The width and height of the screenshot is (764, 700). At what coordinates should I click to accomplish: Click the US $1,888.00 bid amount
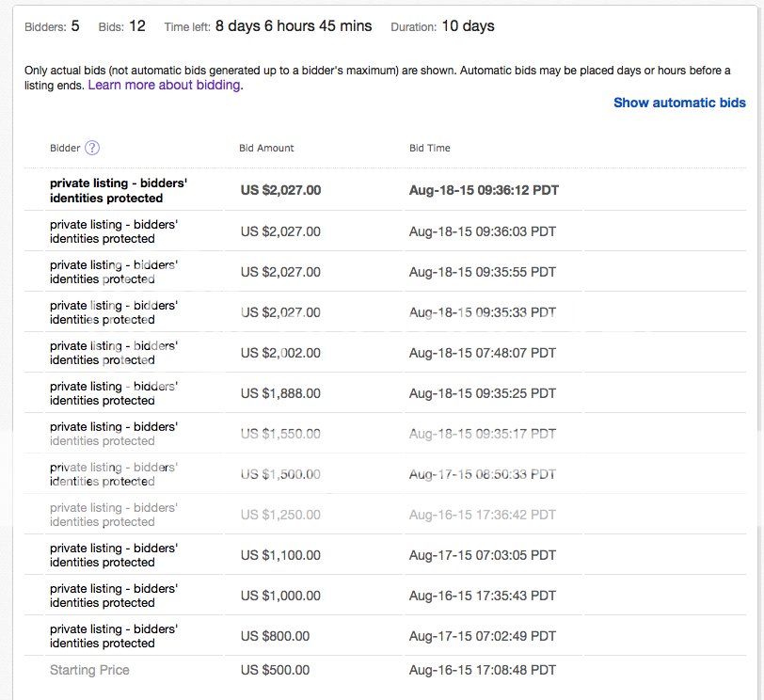pyautogui.click(x=280, y=393)
